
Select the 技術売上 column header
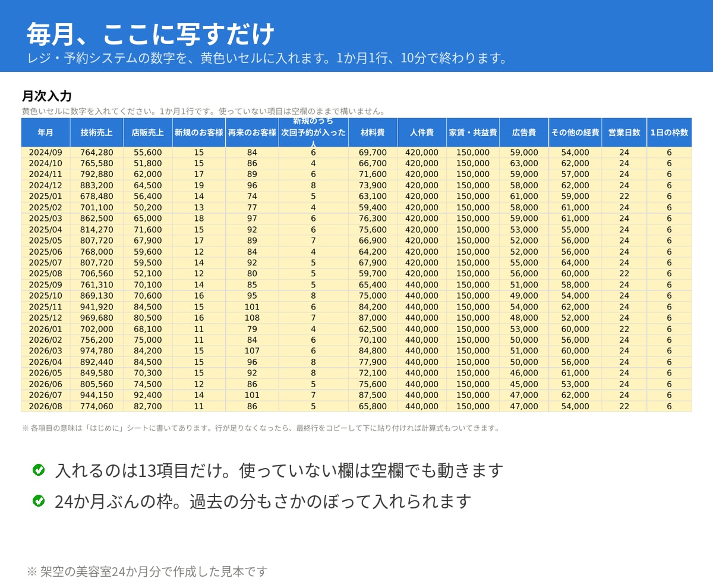pyautogui.click(x=97, y=132)
